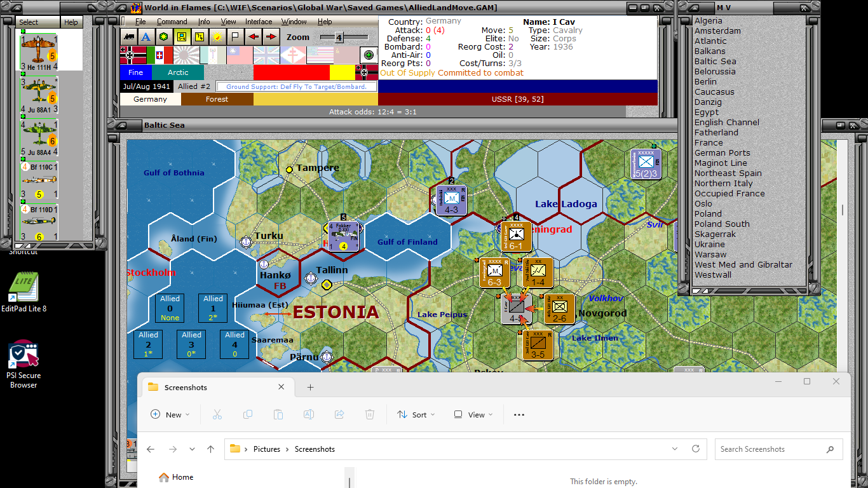Click the red left arrow toolbar icon
This screenshot has height=488, width=868.
(253, 37)
